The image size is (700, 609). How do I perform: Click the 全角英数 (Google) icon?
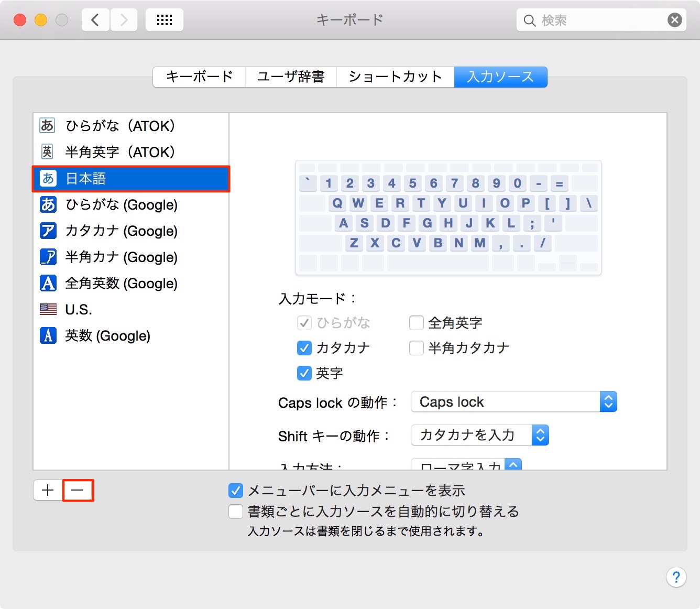(x=48, y=283)
